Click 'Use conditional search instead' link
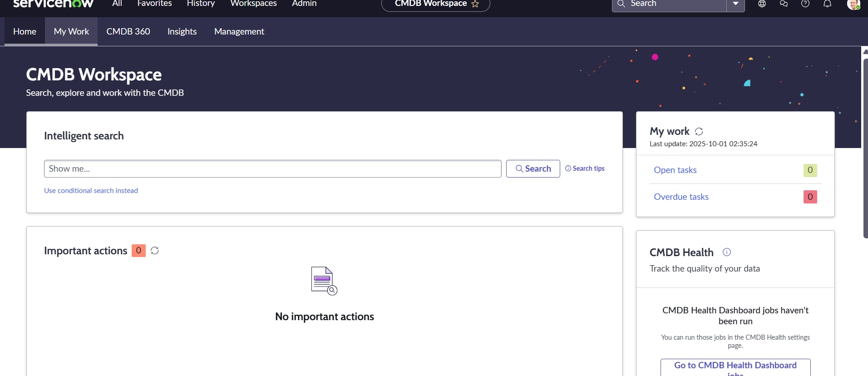Image resolution: width=868 pixels, height=376 pixels. pos(91,191)
